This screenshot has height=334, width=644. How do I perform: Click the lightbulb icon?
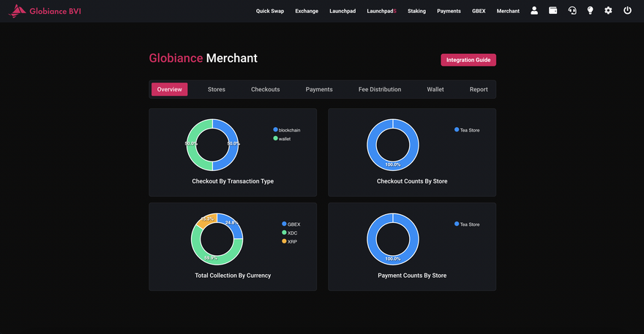point(591,11)
